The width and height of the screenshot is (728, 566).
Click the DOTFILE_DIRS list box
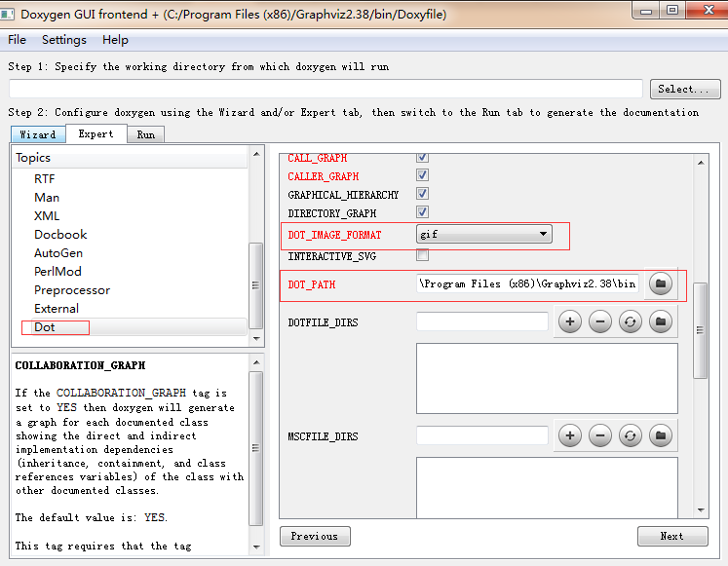pos(547,378)
